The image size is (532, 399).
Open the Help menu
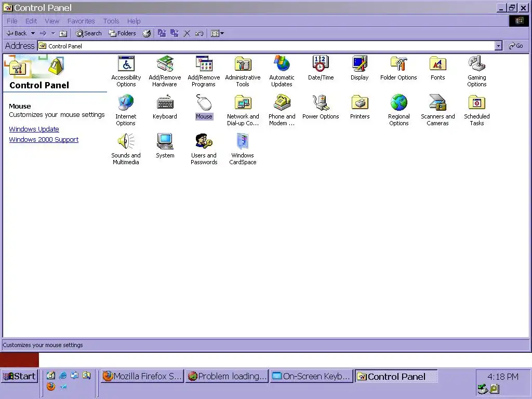(x=134, y=21)
